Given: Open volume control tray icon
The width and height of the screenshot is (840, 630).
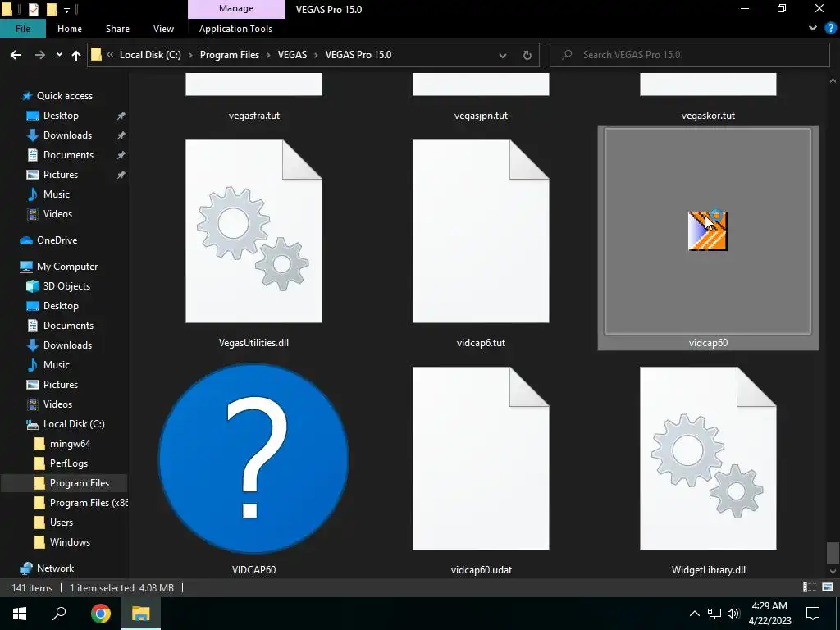Looking at the screenshot, I should coord(733,614).
